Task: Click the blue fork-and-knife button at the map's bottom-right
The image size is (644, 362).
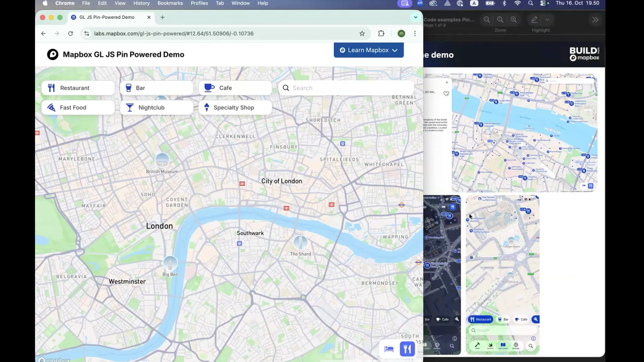Action: 407,349
